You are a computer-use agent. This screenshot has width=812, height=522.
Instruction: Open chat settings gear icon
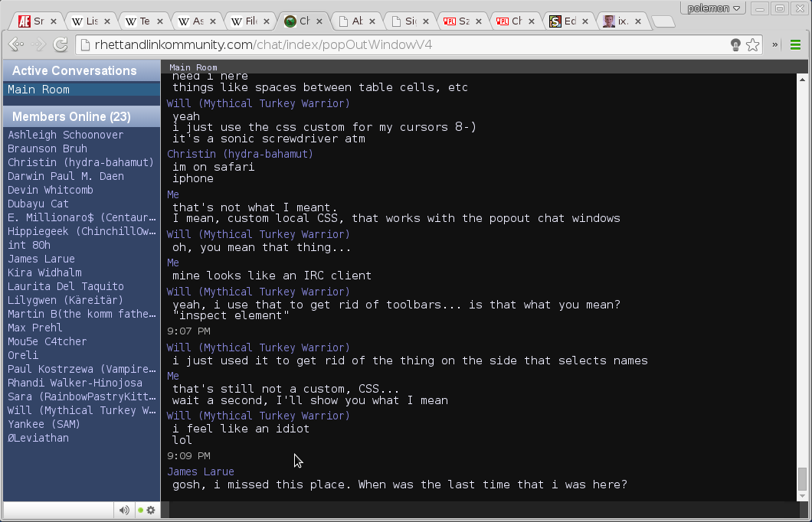(x=151, y=510)
